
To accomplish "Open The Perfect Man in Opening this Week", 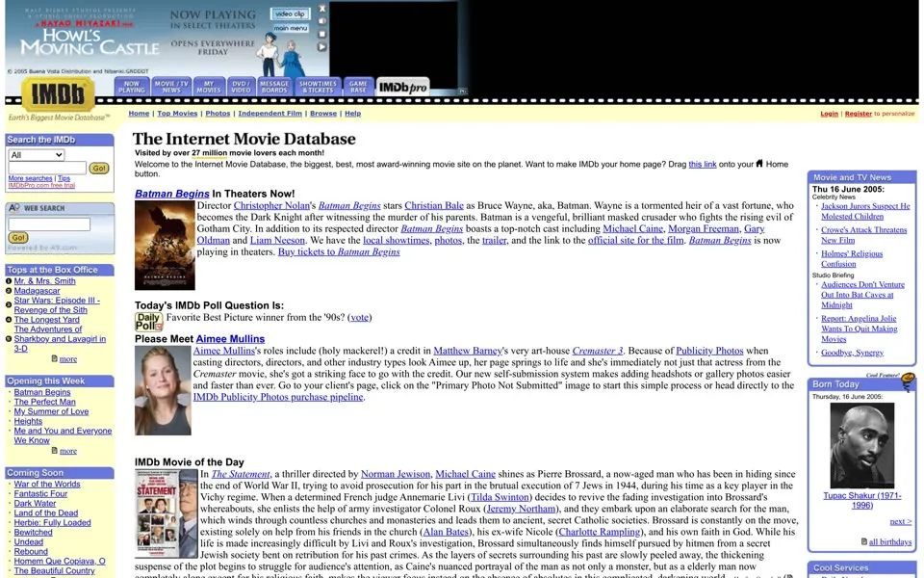I will tap(45, 402).
